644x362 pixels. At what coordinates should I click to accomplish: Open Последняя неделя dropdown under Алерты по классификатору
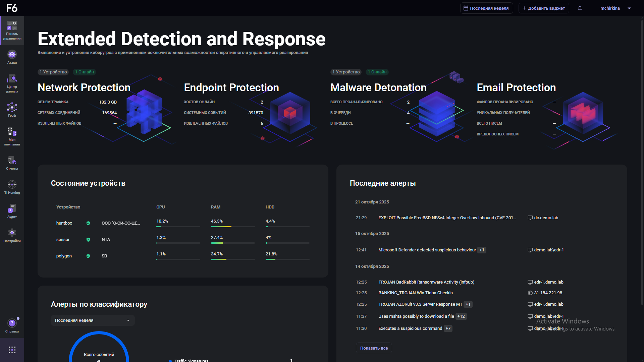coord(93,320)
